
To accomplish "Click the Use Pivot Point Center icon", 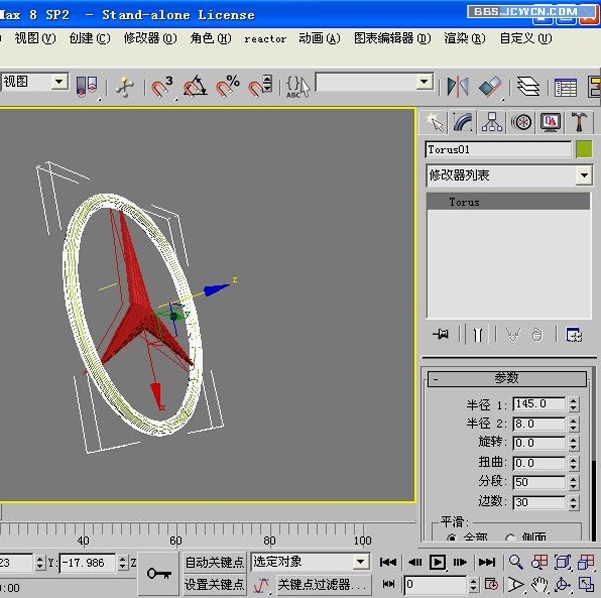I will tap(87, 87).
